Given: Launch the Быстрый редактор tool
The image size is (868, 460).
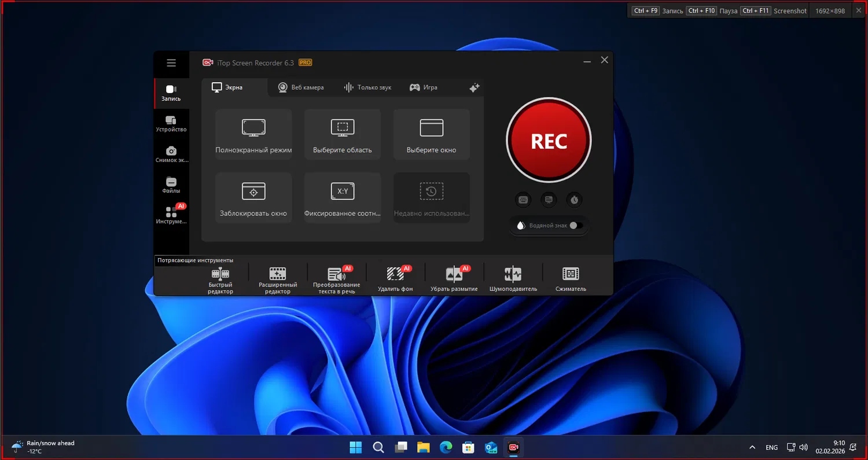Looking at the screenshot, I should (x=220, y=277).
